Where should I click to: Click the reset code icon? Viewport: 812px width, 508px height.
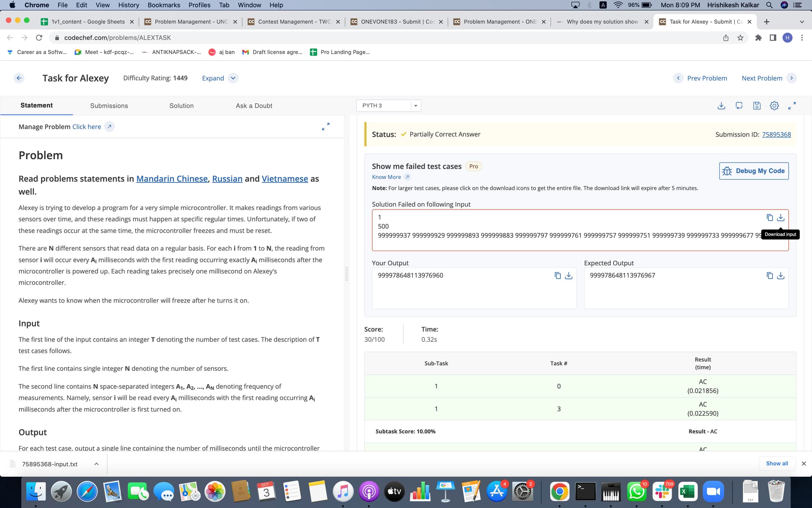(x=739, y=106)
